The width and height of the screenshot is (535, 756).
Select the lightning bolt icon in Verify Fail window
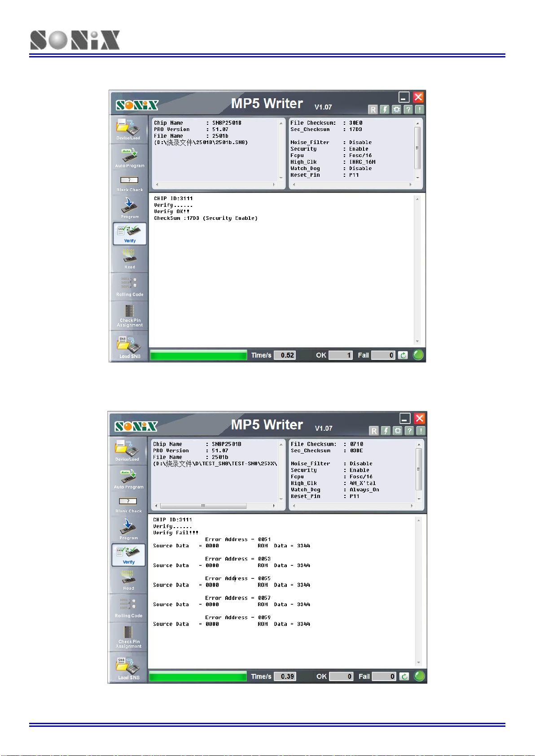click(386, 431)
